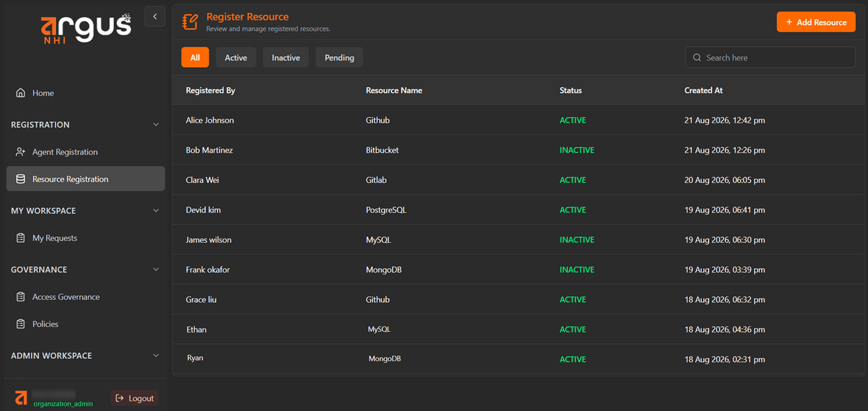Click the Policies clipboard icon
868x411 pixels.
pos(21,324)
